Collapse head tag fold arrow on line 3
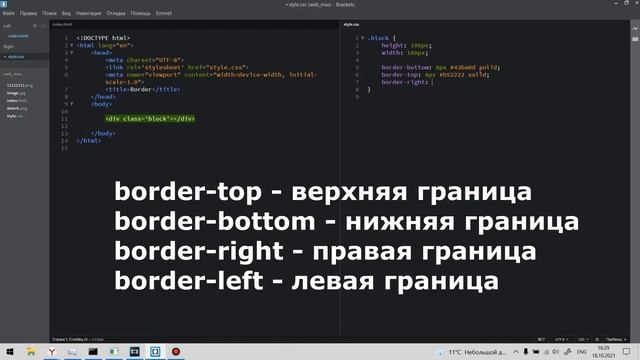The height and width of the screenshot is (360, 640). [x=72, y=53]
